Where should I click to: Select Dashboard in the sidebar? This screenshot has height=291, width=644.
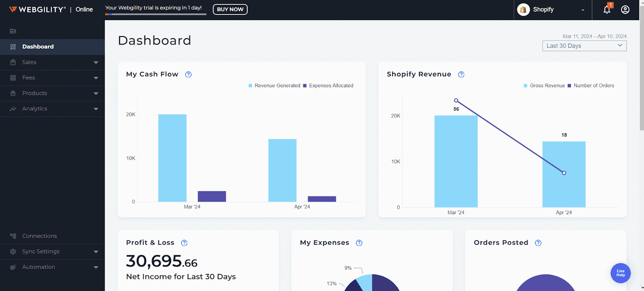[38, 47]
